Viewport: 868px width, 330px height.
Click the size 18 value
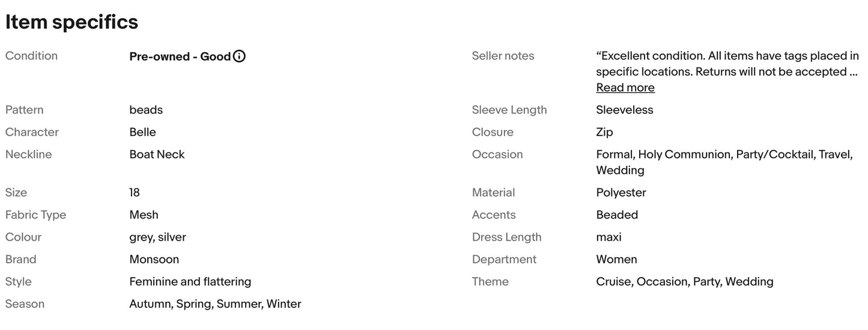(x=135, y=193)
